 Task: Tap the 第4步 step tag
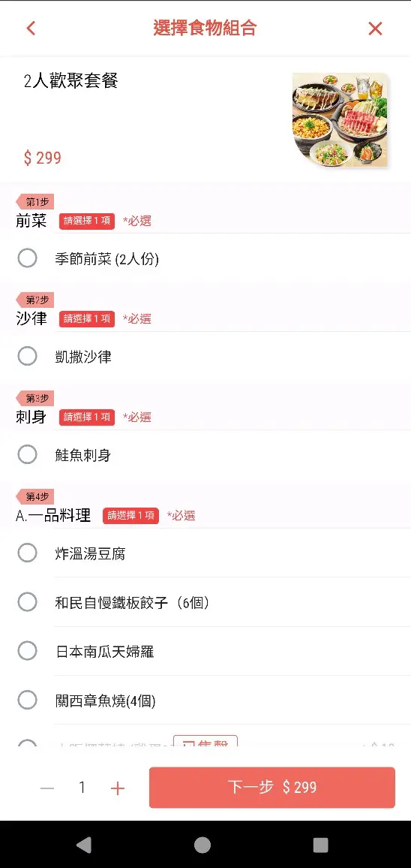click(x=34, y=496)
